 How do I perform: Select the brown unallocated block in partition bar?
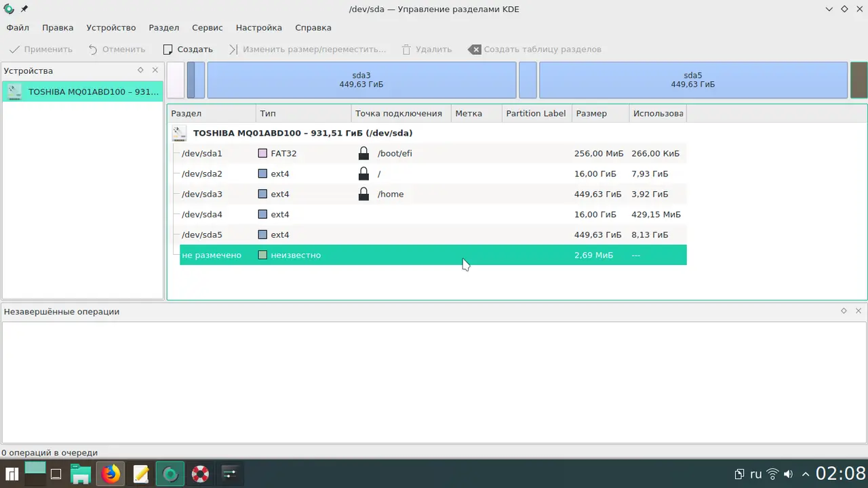coord(859,80)
